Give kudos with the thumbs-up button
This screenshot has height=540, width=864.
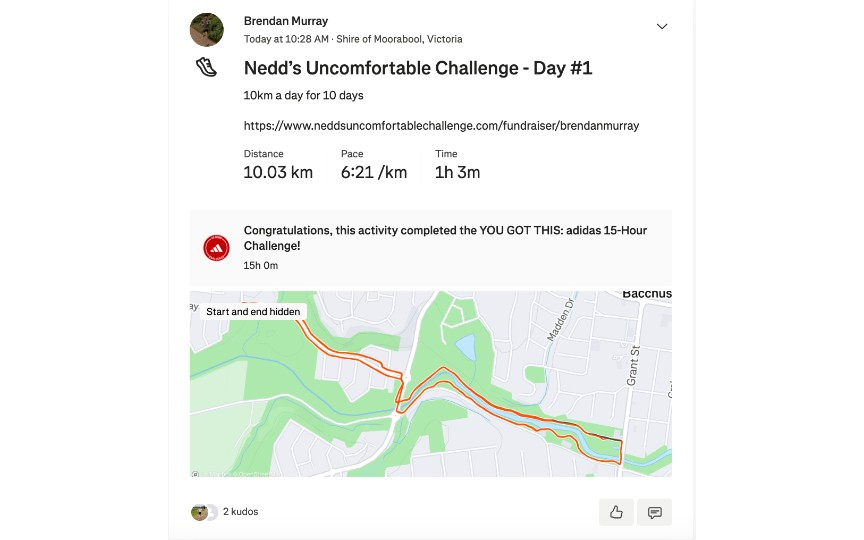coord(616,512)
